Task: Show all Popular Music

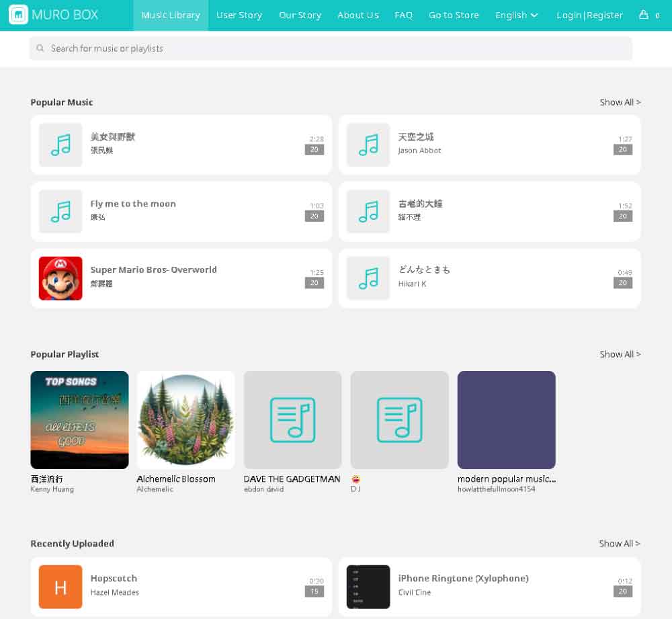Action: (x=620, y=102)
